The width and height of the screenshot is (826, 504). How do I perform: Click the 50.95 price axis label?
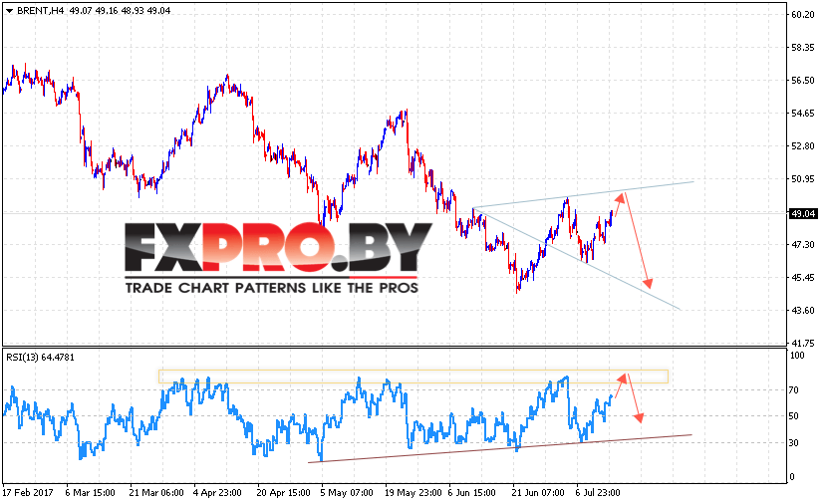pyautogui.click(x=802, y=178)
